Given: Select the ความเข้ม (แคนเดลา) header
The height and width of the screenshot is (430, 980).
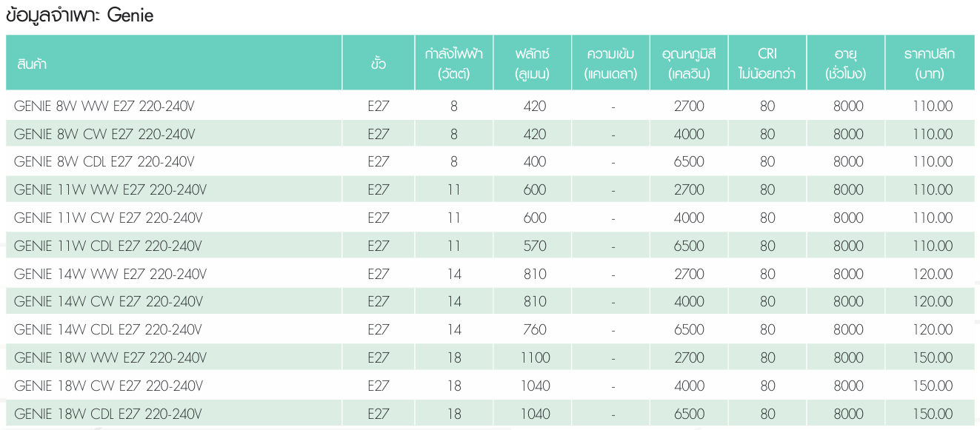Looking at the screenshot, I should pyautogui.click(x=611, y=64).
